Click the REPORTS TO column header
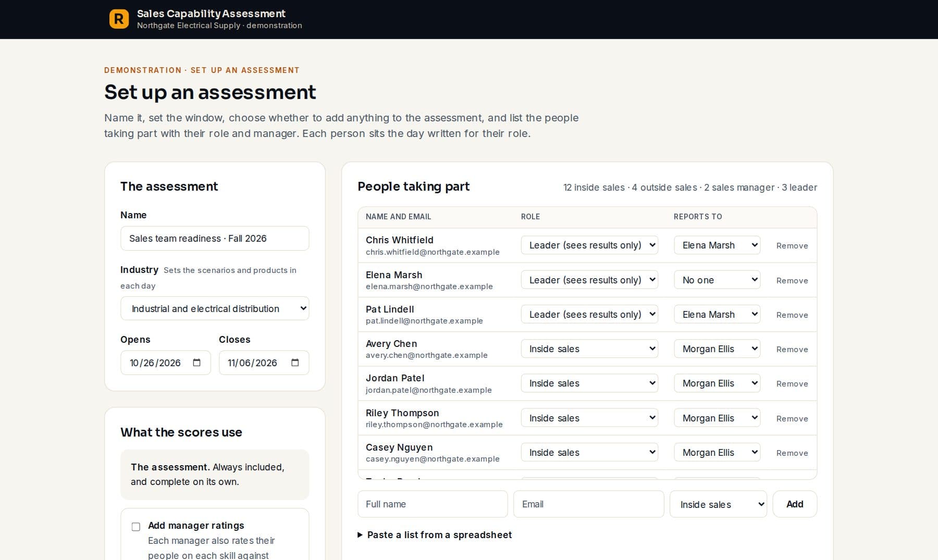The image size is (938, 560). coord(698,217)
